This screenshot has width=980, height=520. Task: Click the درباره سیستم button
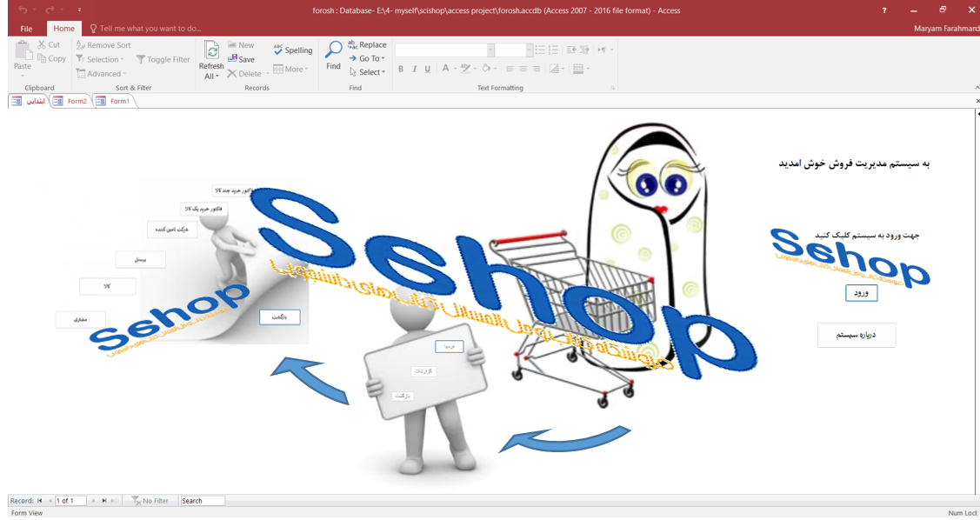point(856,335)
